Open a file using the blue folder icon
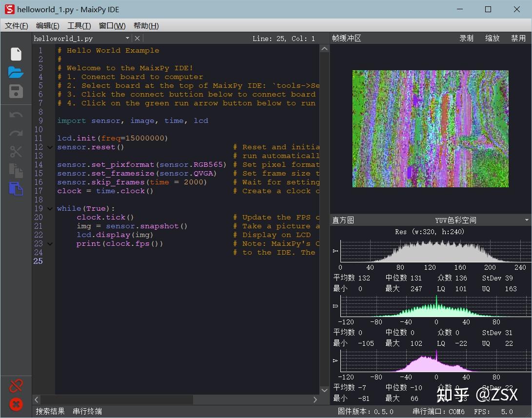The image size is (532, 418). 16,71
